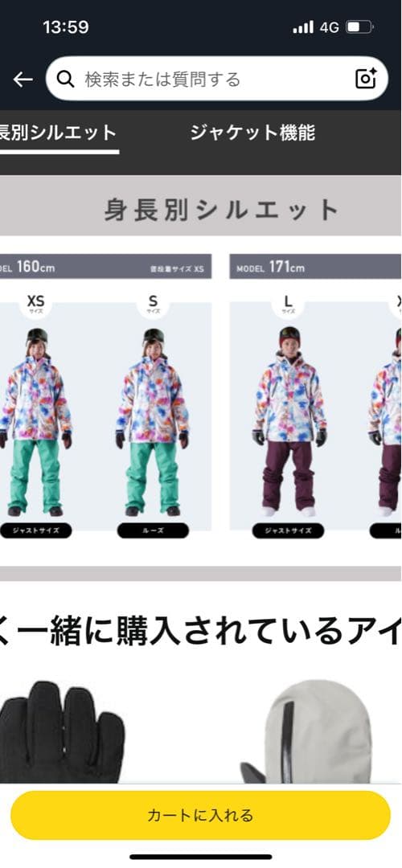Tap the search or ask input field
Screen dimensions: 402x868
[x=217, y=79]
